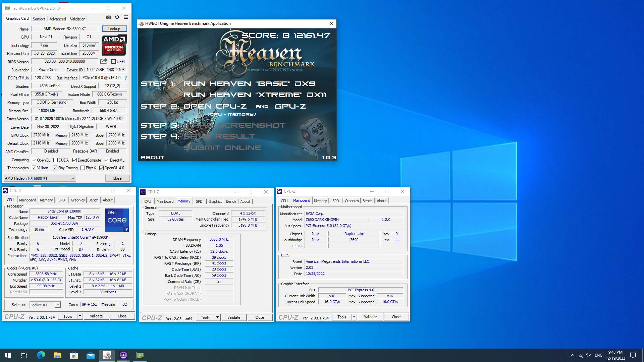Open Mail app from the taskbar
644x362 pixels.
[91, 355]
